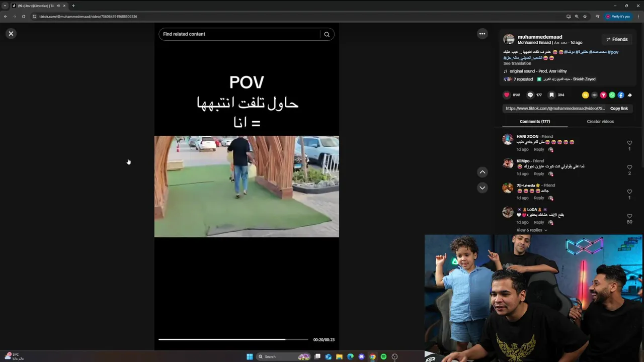Open HANI ZOON's profile avatar
Image resolution: width=644 pixels, height=362 pixels.
508,140
